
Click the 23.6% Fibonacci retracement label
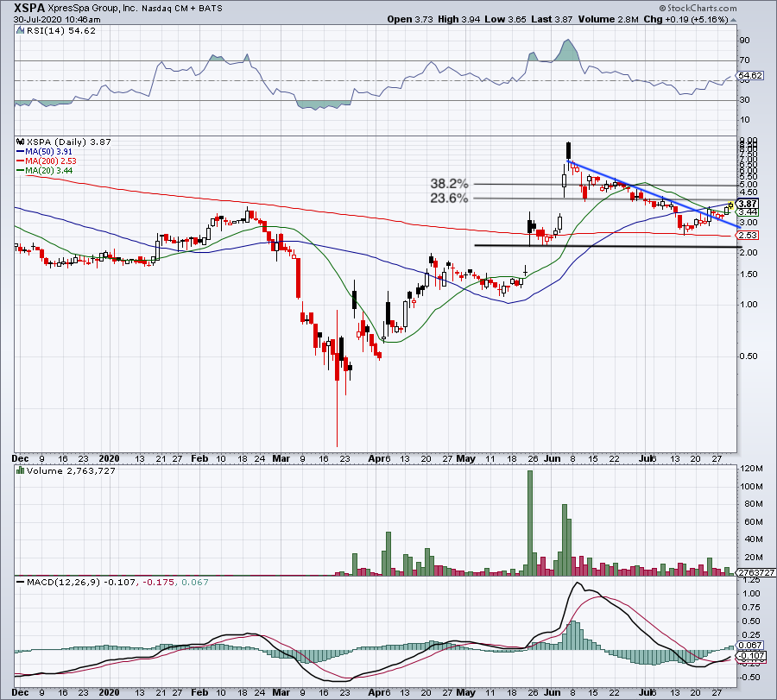[449, 199]
